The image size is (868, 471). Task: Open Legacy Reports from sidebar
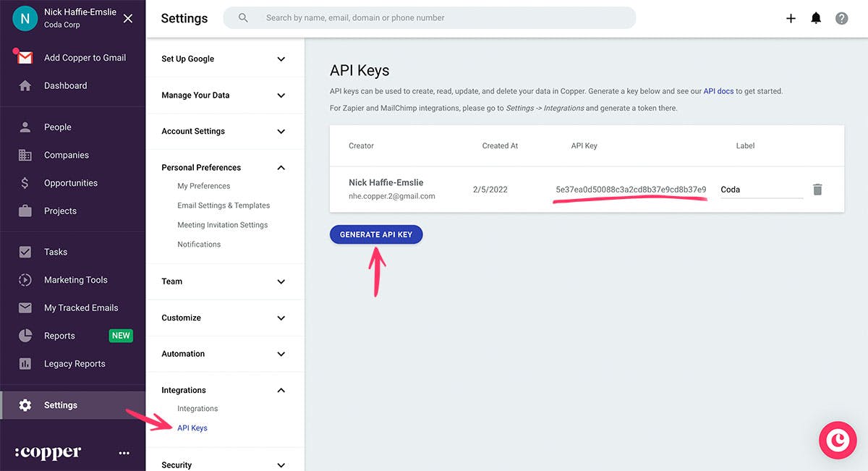click(x=75, y=364)
